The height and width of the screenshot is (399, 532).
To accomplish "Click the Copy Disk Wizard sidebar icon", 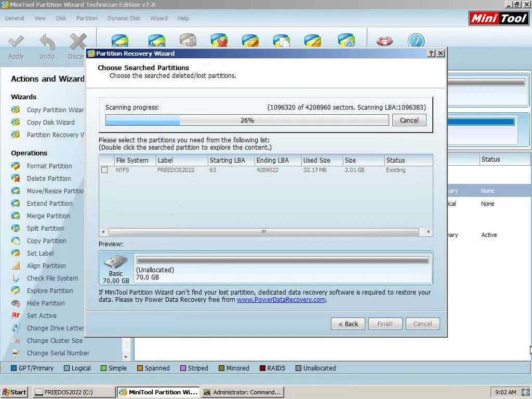I will [x=16, y=122].
